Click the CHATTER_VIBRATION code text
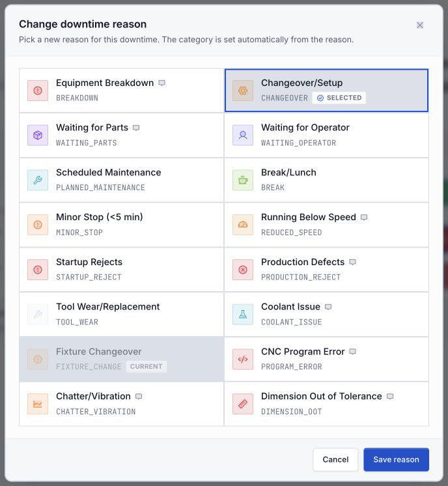Image resolution: width=448 pixels, height=486 pixels. [96, 412]
